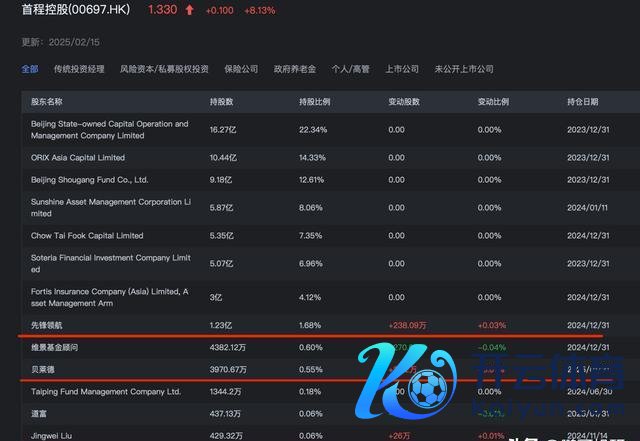Click the Chow Tai Fook Capital Limited row
Image resolution: width=640 pixels, height=441 pixels.
[87, 236]
